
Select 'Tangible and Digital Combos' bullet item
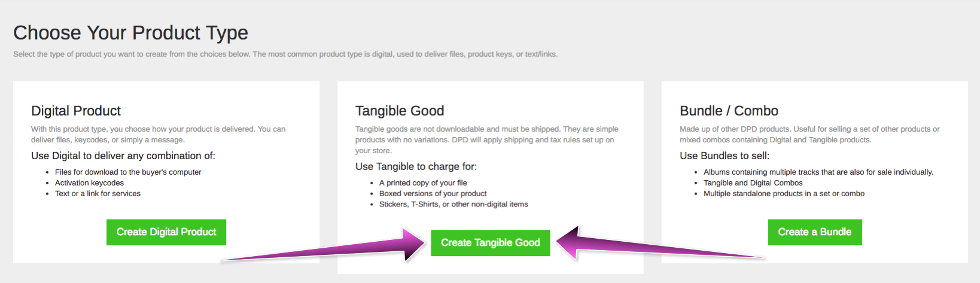tap(753, 183)
